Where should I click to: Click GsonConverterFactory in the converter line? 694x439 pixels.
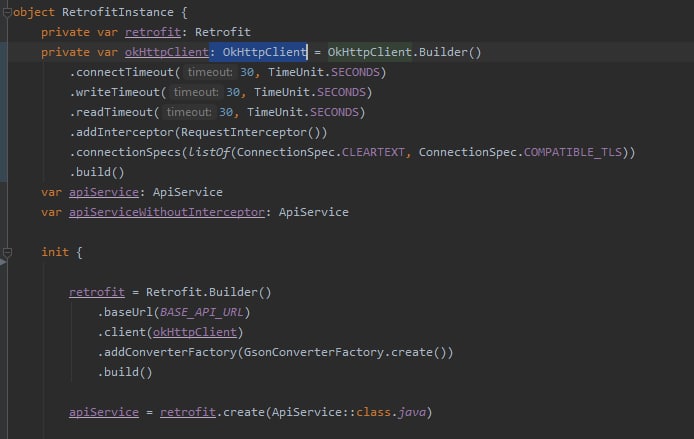[x=314, y=352]
